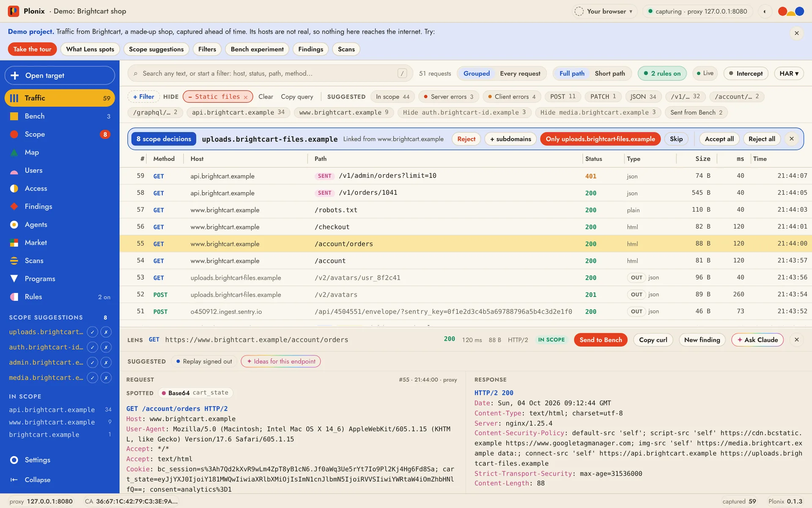Open Findings via its diamond icon
The image size is (812, 508).
pos(14,207)
